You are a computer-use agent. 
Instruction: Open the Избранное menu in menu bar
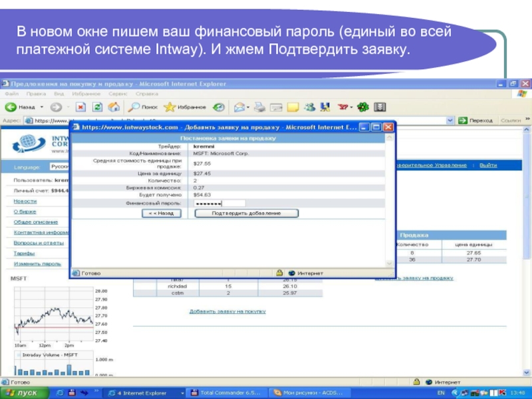click(86, 94)
